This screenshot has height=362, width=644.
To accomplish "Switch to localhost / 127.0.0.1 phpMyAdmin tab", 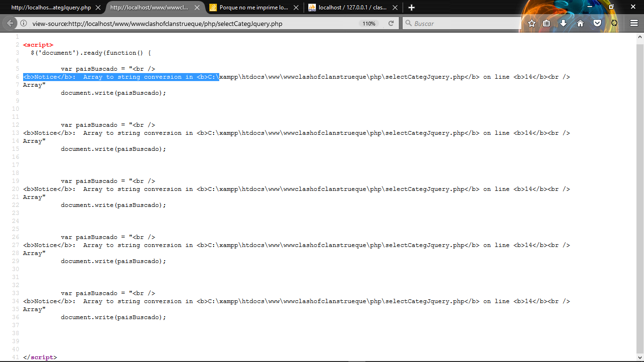I will point(353,8).
